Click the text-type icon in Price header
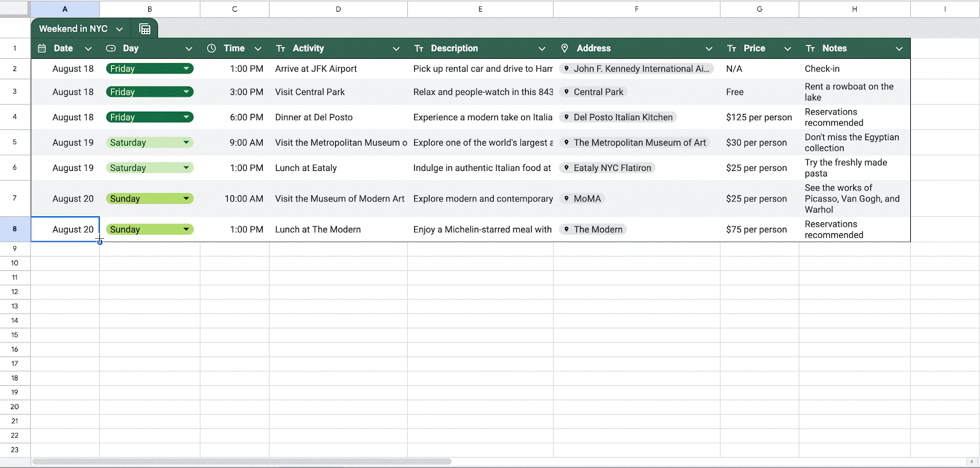The image size is (980, 468). tap(731, 48)
